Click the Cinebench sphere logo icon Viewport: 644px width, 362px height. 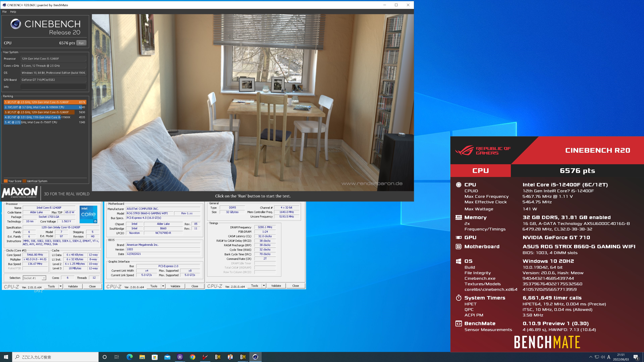pos(16,24)
